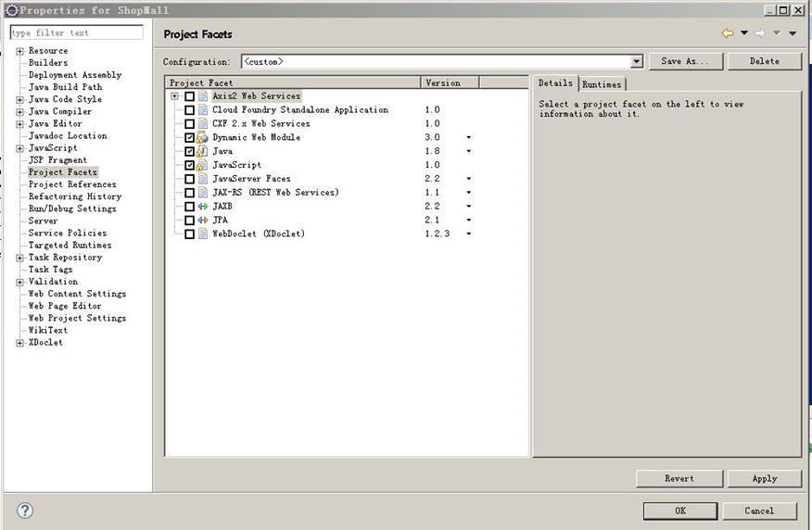The width and height of the screenshot is (812, 530).
Task: Click the help question mark icon
Action: (25, 511)
